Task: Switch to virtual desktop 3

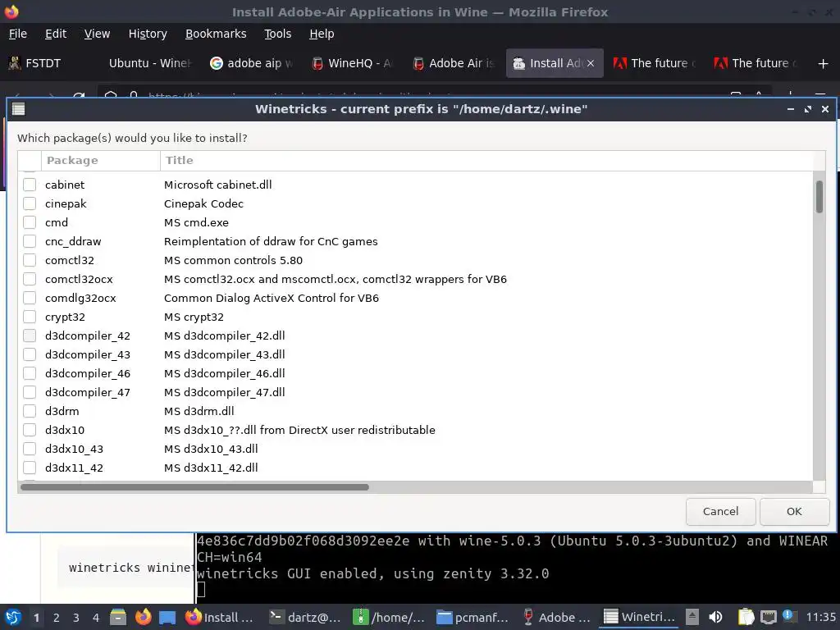Action: [76, 618]
